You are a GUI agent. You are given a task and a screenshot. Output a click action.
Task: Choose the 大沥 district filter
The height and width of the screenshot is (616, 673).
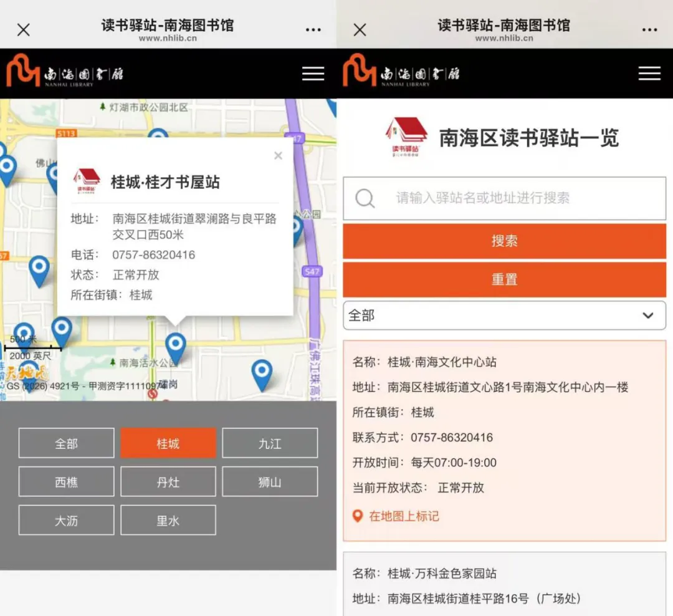(x=67, y=520)
